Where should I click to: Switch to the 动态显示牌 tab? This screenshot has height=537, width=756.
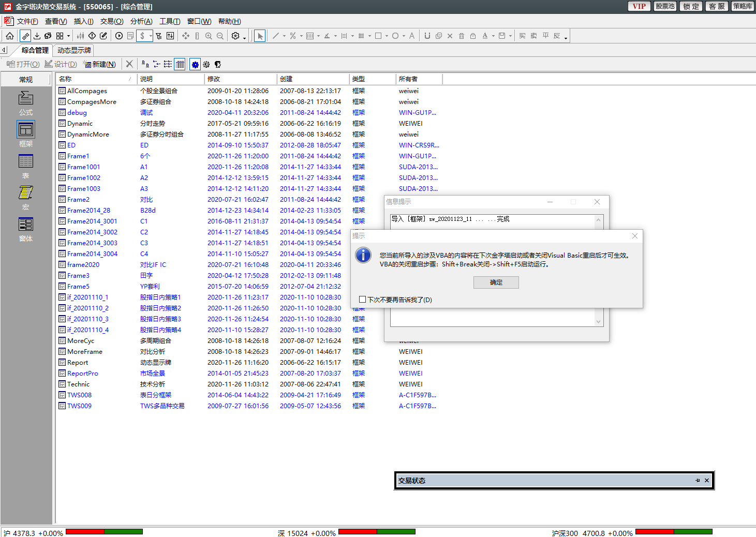coord(74,50)
